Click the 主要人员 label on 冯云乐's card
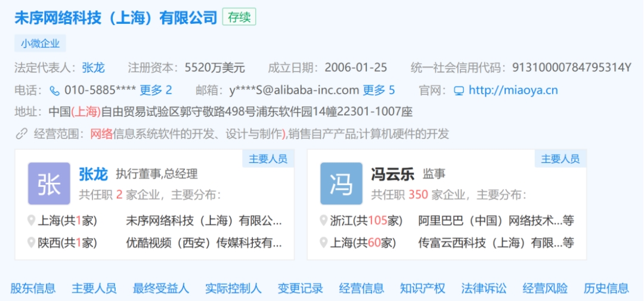Viewport: 644px width, 301px height. pyautogui.click(x=561, y=159)
